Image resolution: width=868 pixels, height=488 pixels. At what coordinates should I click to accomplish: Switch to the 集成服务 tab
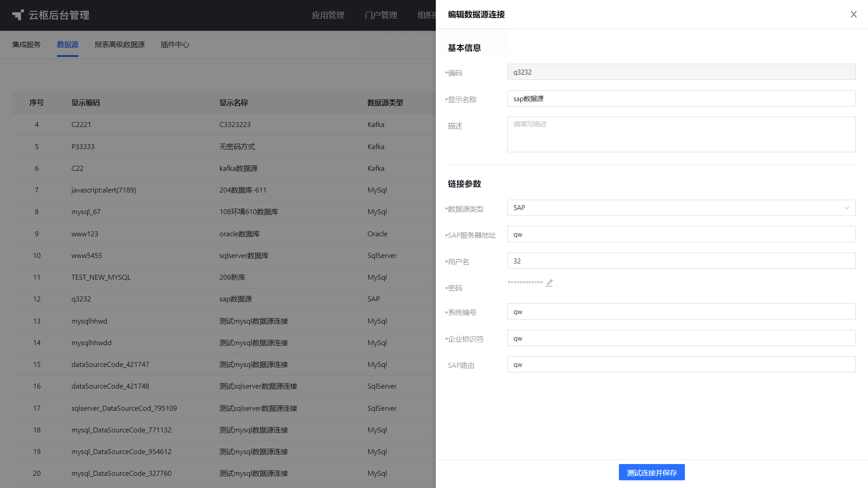click(26, 44)
